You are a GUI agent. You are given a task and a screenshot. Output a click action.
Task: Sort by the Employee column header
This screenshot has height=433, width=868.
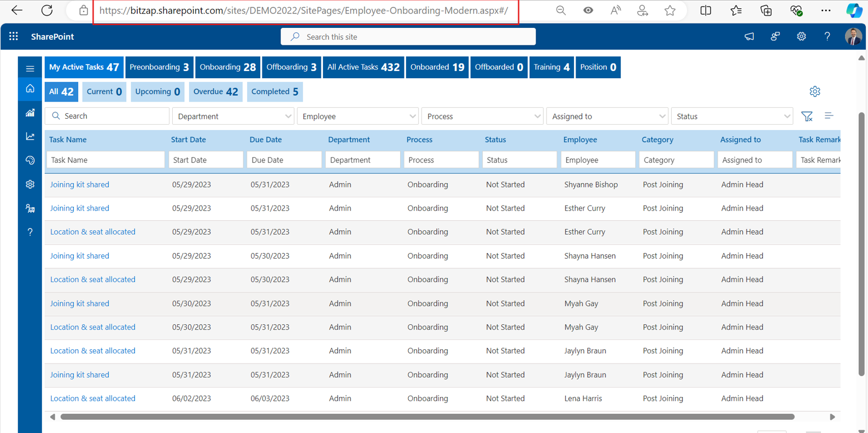(x=580, y=140)
